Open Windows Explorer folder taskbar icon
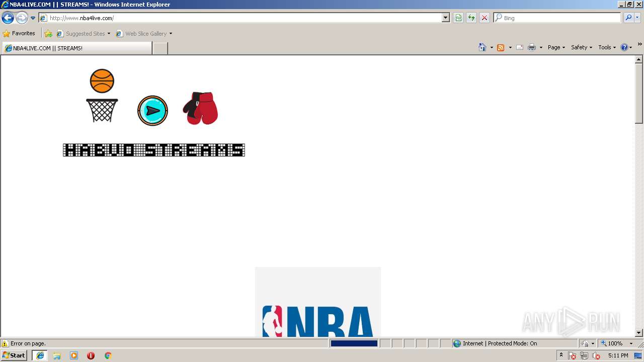The height and width of the screenshot is (362, 644). [57, 355]
